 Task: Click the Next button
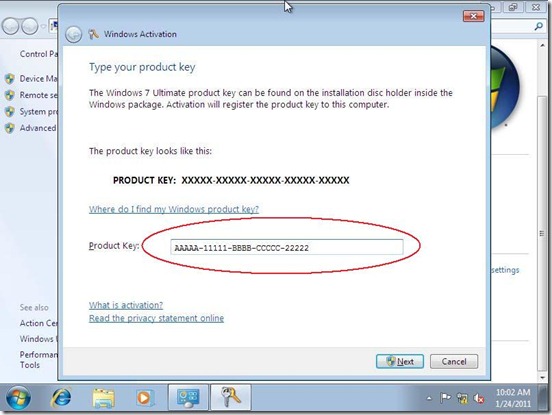click(x=400, y=361)
